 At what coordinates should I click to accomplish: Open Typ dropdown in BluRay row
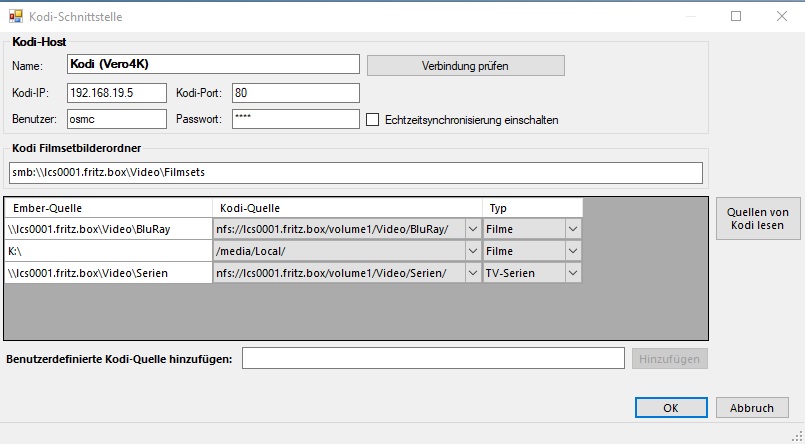pyautogui.click(x=573, y=229)
